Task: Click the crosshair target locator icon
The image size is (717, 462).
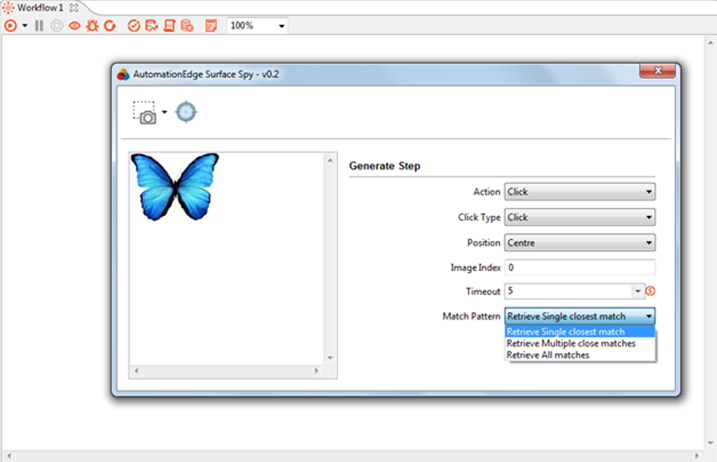Action: pos(186,112)
